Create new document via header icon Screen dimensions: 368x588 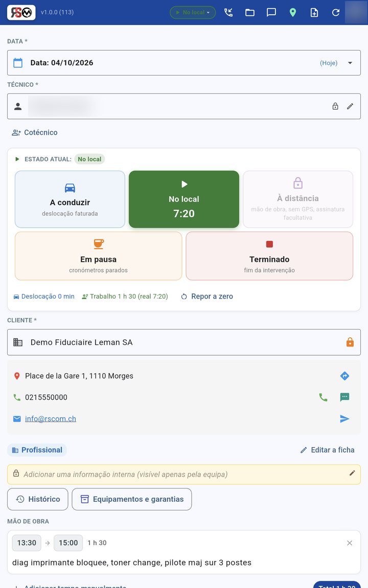pyautogui.click(x=314, y=12)
